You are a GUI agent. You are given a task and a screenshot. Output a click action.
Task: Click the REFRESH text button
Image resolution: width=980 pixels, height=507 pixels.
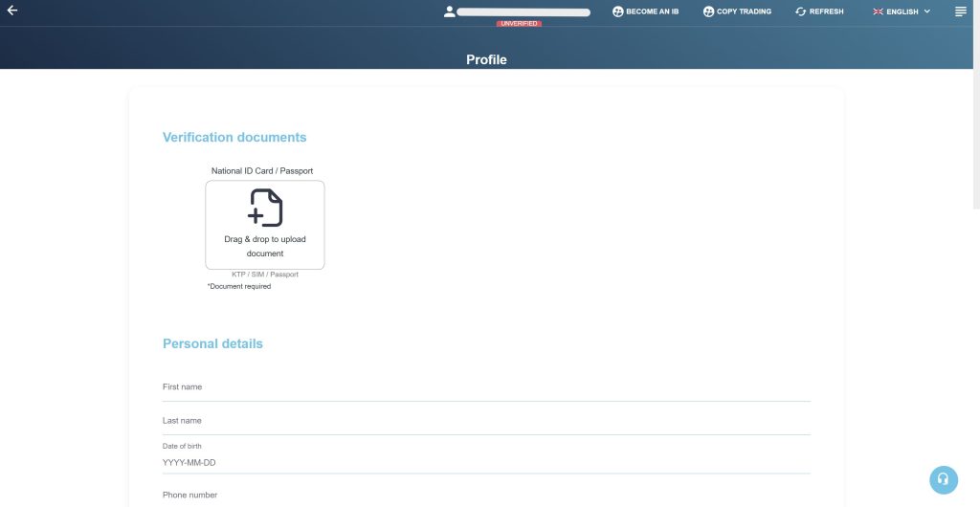(826, 11)
